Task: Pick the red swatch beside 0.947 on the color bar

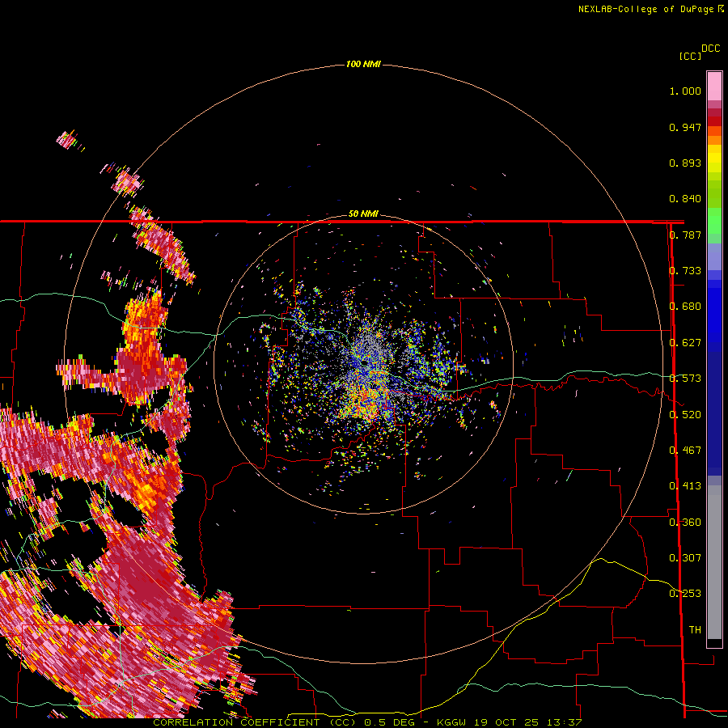Action: [x=714, y=121]
